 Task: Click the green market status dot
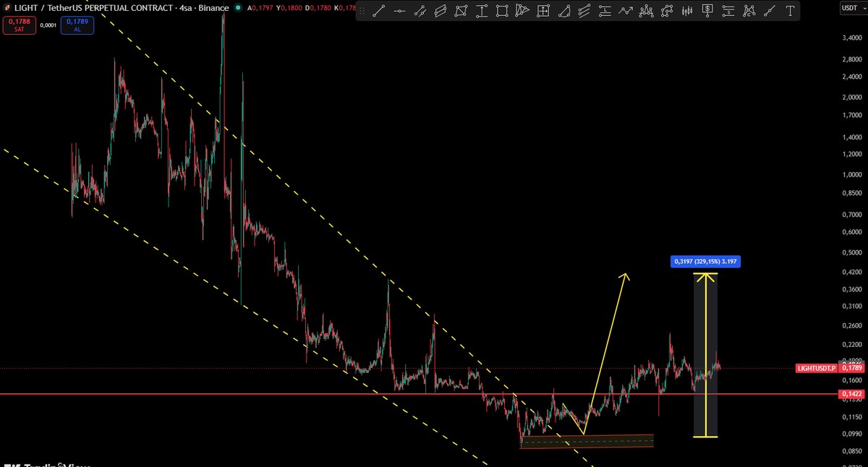click(239, 9)
